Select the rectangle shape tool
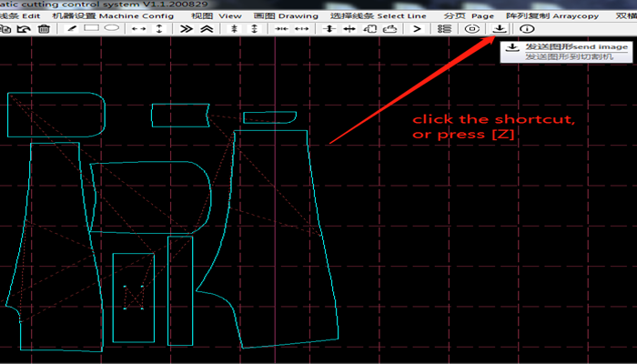This screenshot has width=637, height=364. click(x=91, y=29)
